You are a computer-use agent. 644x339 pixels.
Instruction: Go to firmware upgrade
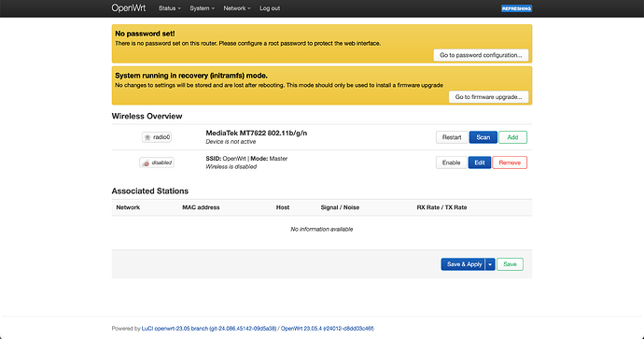tap(488, 97)
